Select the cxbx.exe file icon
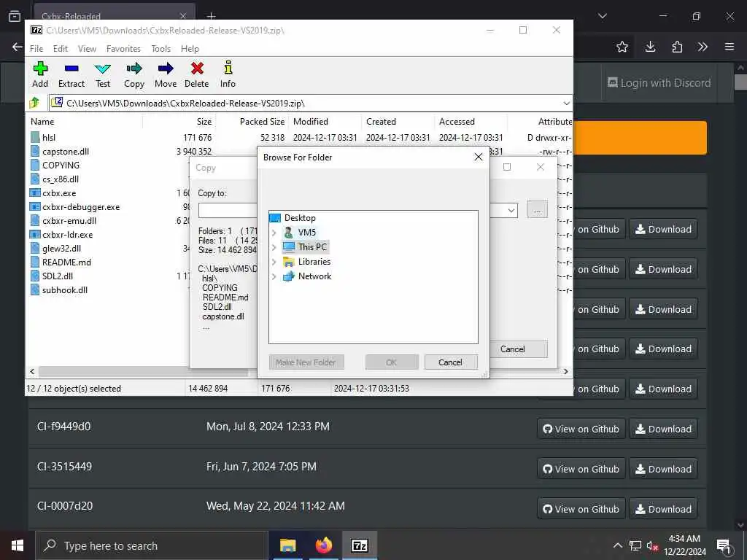 click(35, 192)
